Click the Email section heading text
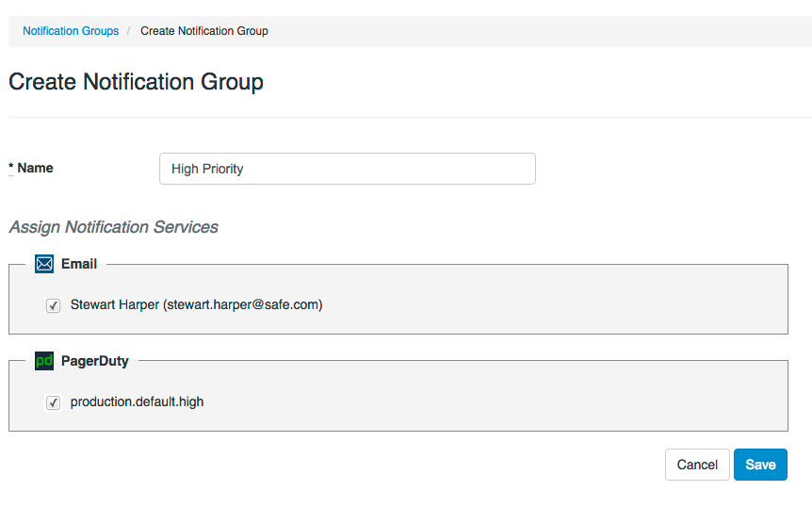This screenshot has height=507, width=812. tap(79, 264)
